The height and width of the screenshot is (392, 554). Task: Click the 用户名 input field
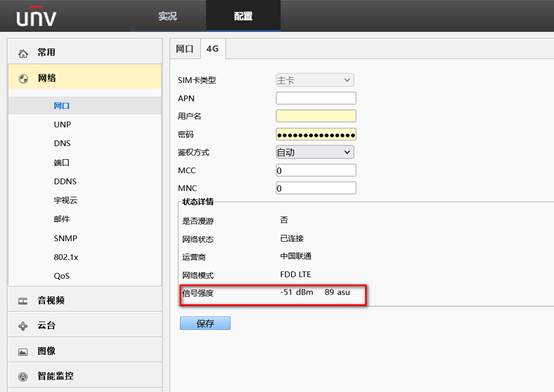[x=316, y=116]
